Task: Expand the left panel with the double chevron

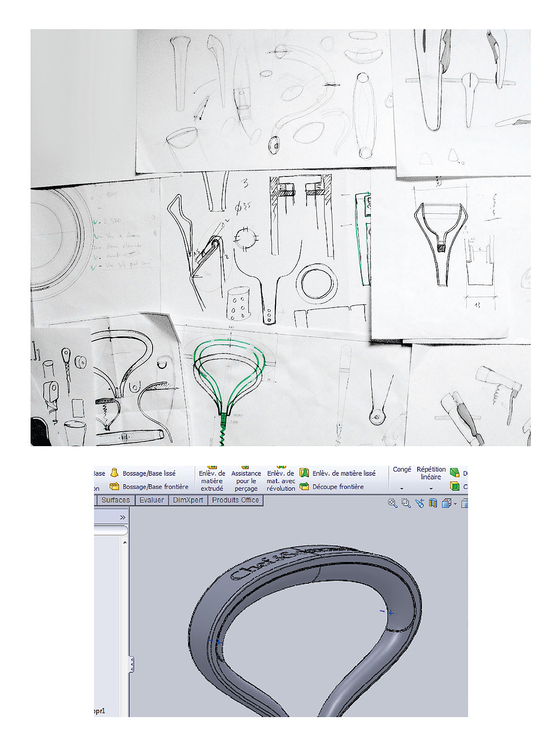Action: [x=122, y=518]
